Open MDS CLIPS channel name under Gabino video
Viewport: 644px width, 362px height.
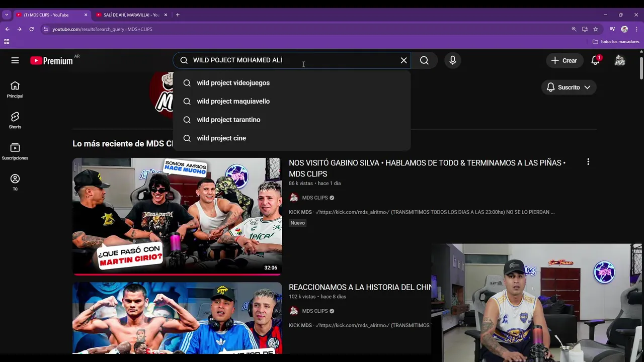pyautogui.click(x=315, y=198)
